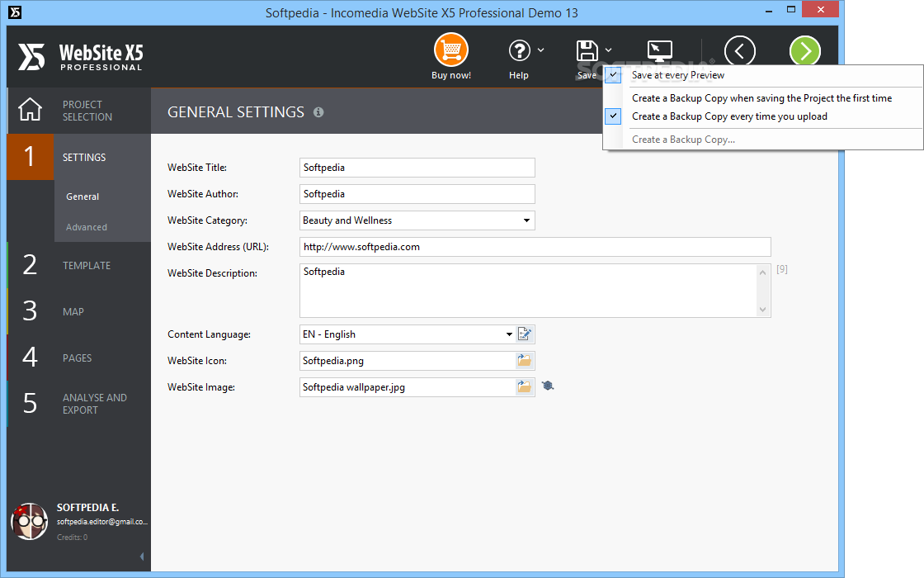The image size is (924, 578).
Task: Open the site preview monitor icon
Action: pos(659,50)
